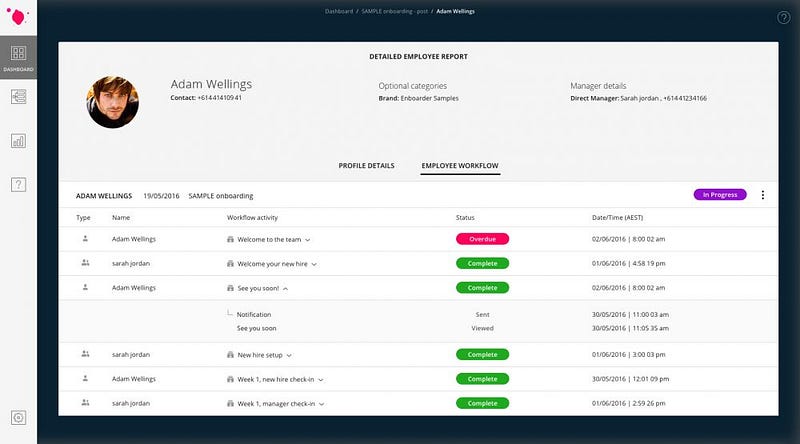Click the Adam Wellings breadcrumb item

pos(455,11)
